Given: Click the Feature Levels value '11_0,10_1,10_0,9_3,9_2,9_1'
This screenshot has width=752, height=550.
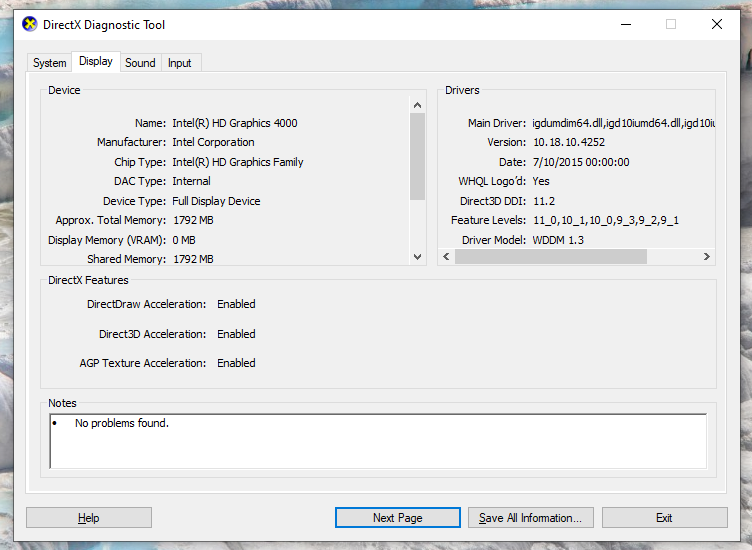Looking at the screenshot, I should [606, 221].
